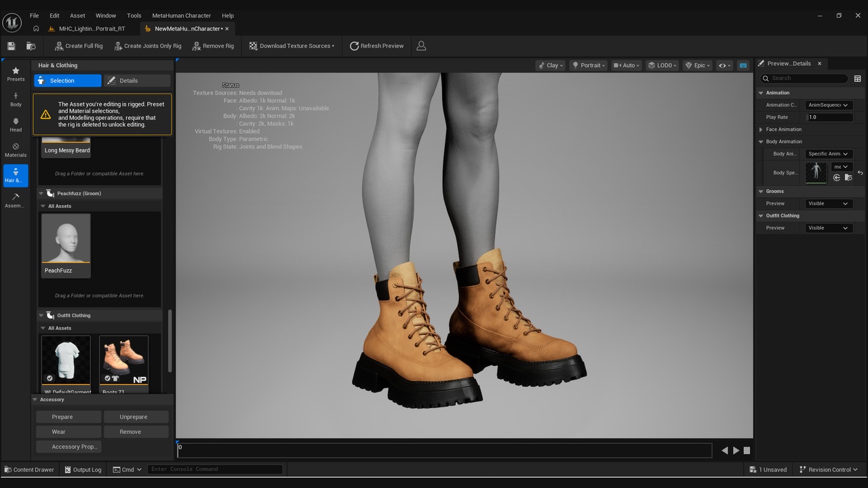The width and height of the screenshot is (868, 488).
Task: Collapse the Animation section in Details
Action: tap(761, 93)
